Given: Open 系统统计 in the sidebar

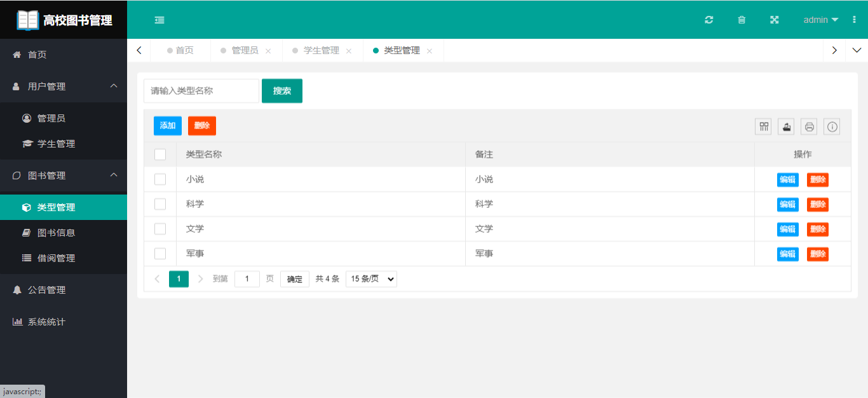Looking at the screenshot, I should [x=64, y=322].
